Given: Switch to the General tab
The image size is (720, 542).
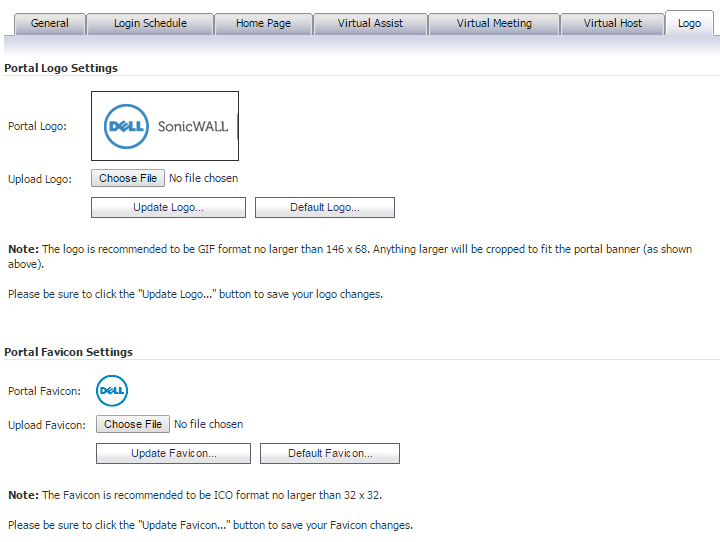Looking at the screenshot, I should pos(50,23).
